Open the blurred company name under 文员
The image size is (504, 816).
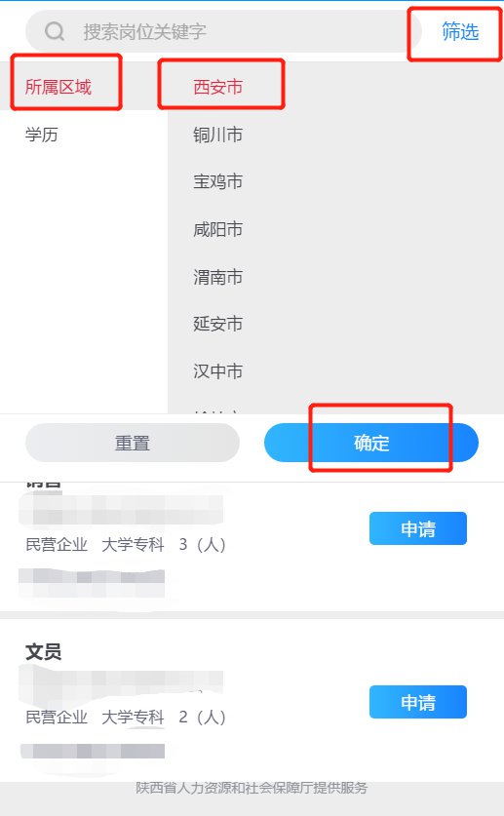click(x=121, y=683)
